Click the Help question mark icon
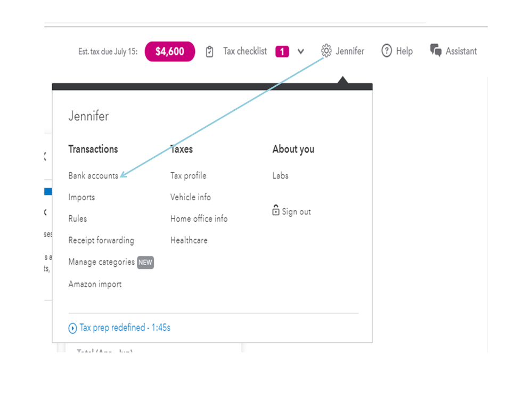Image resolution: width=532 pixels, height=399 pixels. point(387,51)
